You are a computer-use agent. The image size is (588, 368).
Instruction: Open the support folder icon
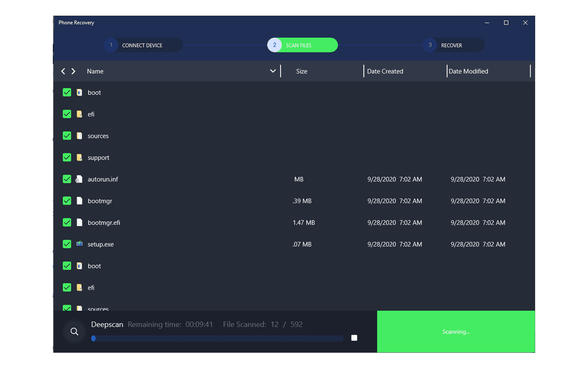79,157
